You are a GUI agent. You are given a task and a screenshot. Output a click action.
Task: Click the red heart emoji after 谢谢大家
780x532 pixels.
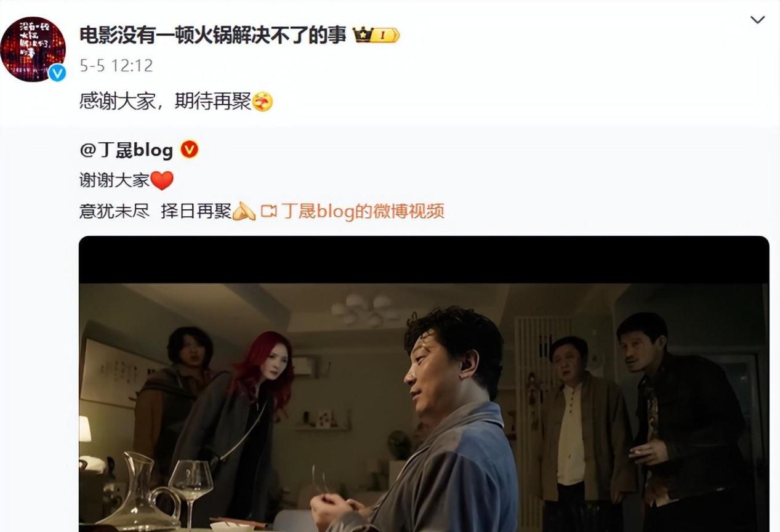pyautogui.click(x=162, y=180)
